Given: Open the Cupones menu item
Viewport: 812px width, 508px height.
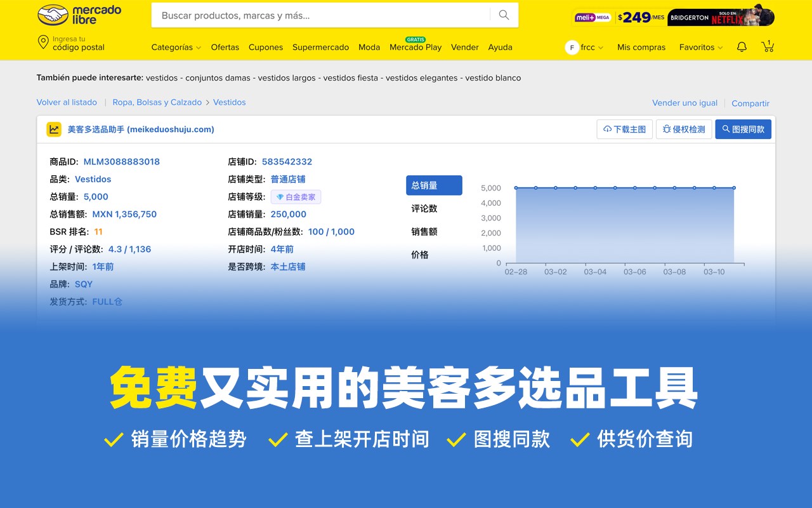Looking at the screenshot, I should 266,47.
